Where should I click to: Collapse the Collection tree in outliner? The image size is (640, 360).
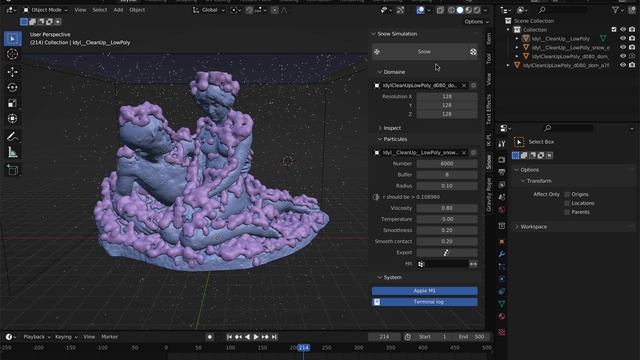click(509, 29)
